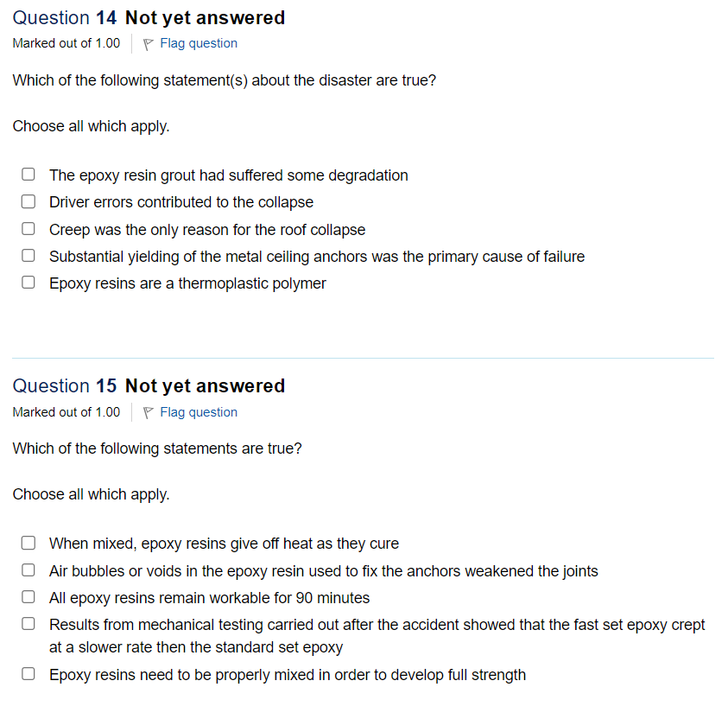The width and height of the screenshot is (728, 719).
Task: Check 'When mixed, epoxy resins give off heat'
Action: click(28, 543)
